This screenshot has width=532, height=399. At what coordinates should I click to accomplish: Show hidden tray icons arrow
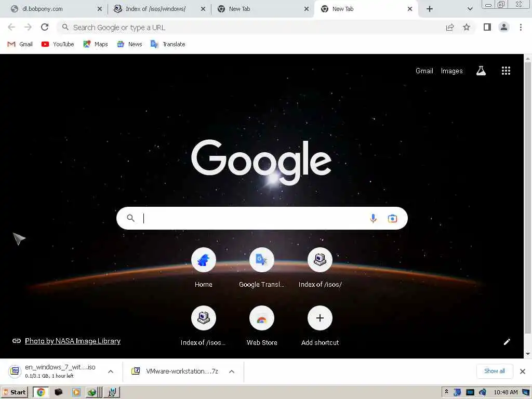(446, 392)
